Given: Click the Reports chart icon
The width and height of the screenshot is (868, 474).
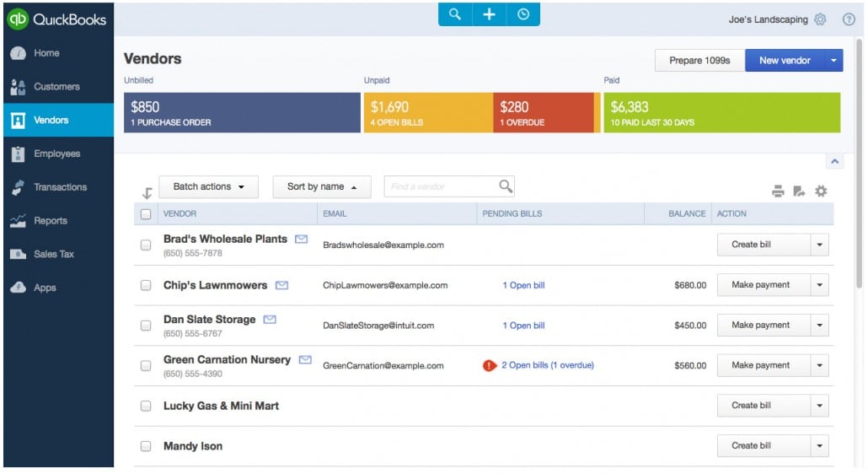Looking at the screenshot, I should pos(18,221).
